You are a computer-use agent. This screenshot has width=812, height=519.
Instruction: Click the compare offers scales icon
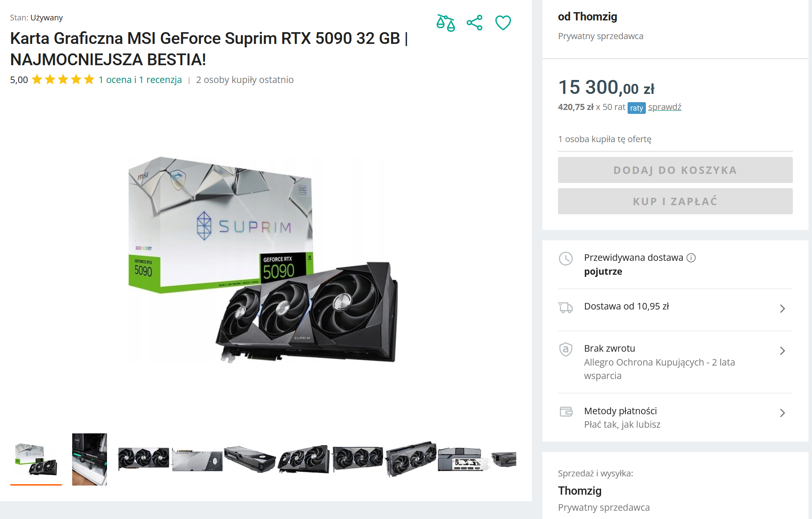click(445, 23)
